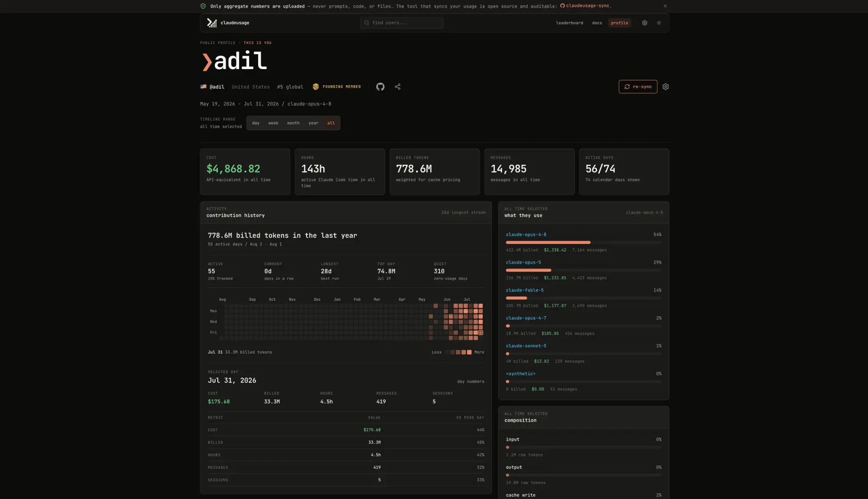
Task: Open the leaderboard page
Action: pyautogui.click(x=569, y=23)
